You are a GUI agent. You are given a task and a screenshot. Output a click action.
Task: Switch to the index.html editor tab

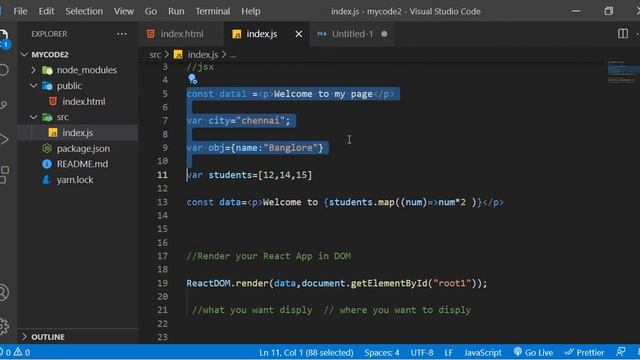[x=181, y=34]
